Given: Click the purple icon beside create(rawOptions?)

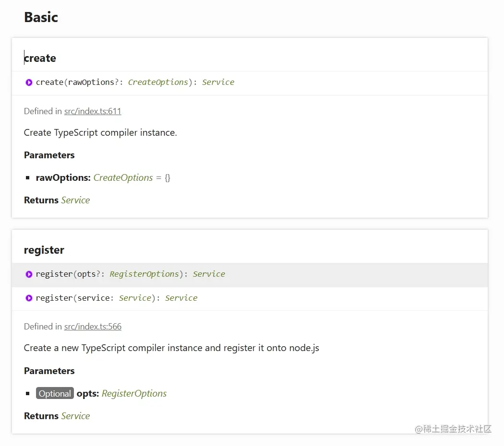Looking at the screenshot, I should (29, 82).
